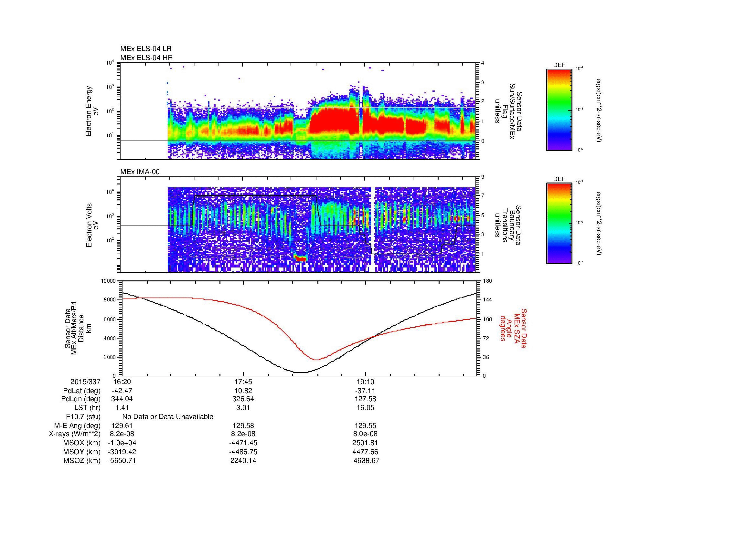
Task: Click MSOX value 2501.81
Action: point(365,443)
